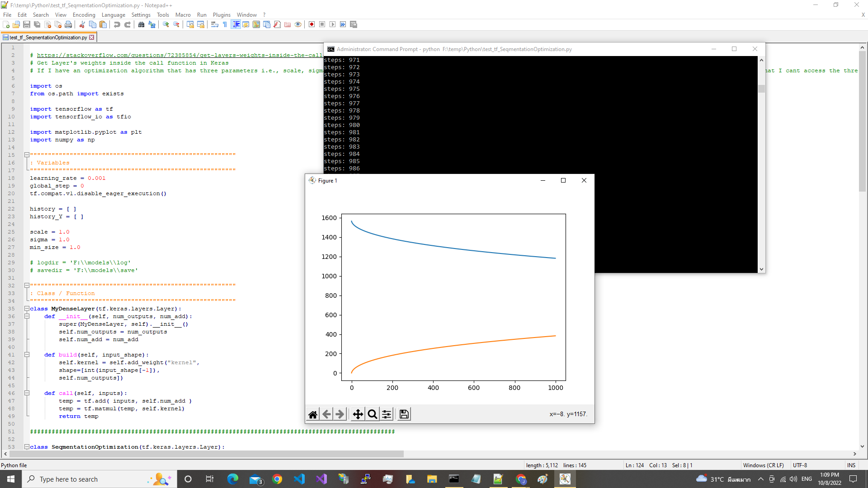The height and width of the screenshot is (488, 868).
Task: Open the Encoding menu
Action: click(x=84, y=15)
